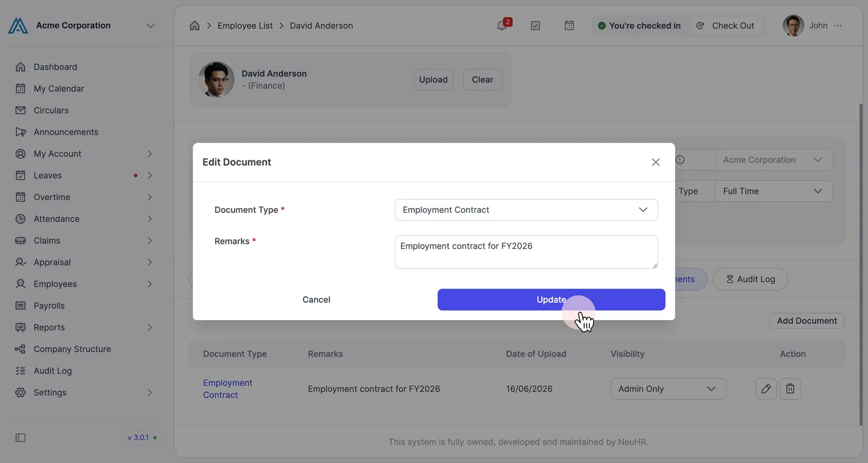The height and width of the screenshot is (463, 868).
Task: Click David Anderson's profile photo
Action: [216, 80]
